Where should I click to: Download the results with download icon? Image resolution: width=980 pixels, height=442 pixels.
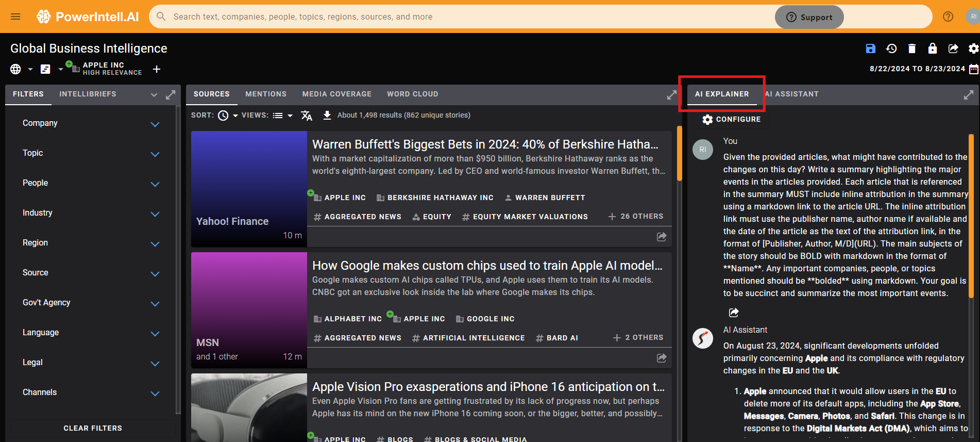[327, 115]
